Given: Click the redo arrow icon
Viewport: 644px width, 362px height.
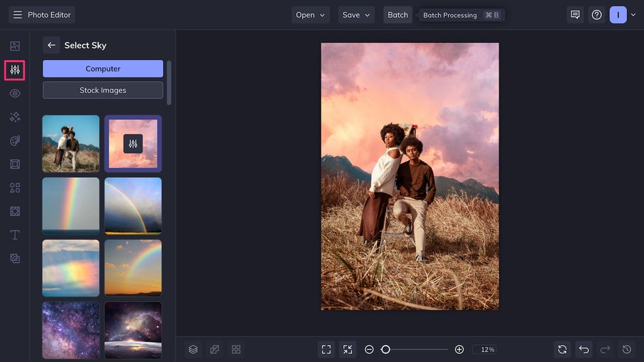Looking at the screenshot, I should 605,349.
